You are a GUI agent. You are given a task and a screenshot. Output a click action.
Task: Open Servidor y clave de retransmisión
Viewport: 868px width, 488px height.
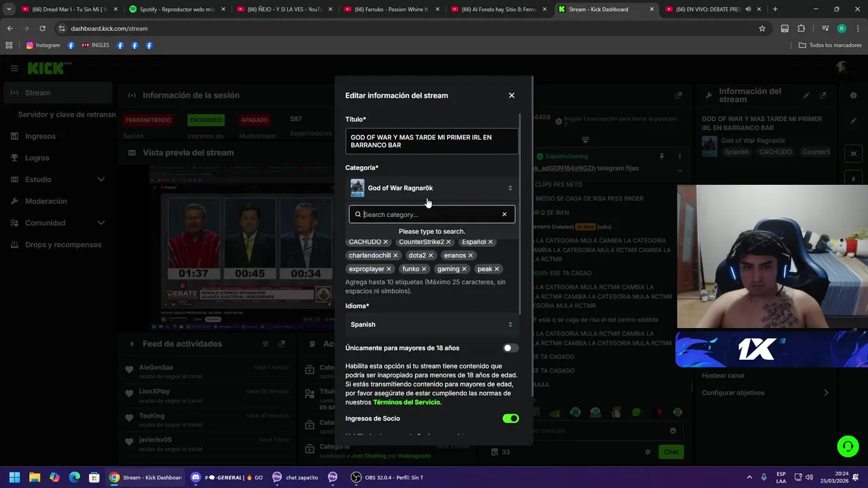[66, 115]
